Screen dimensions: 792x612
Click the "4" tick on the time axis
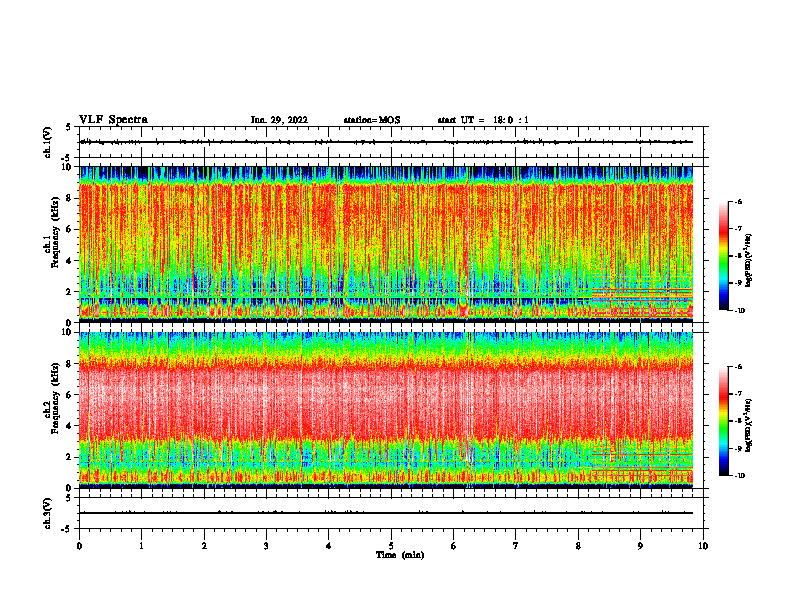329,546
